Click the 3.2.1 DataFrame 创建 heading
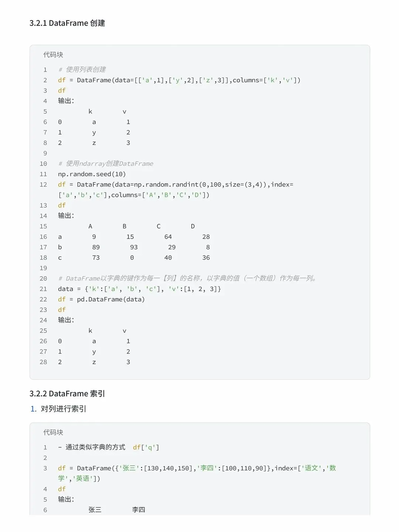399x532 pixels. (x=67, y=23)
